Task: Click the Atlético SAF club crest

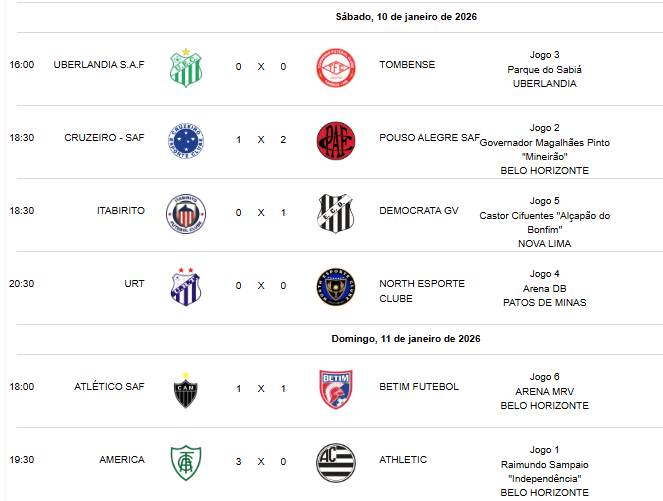Action: point(185,387)
